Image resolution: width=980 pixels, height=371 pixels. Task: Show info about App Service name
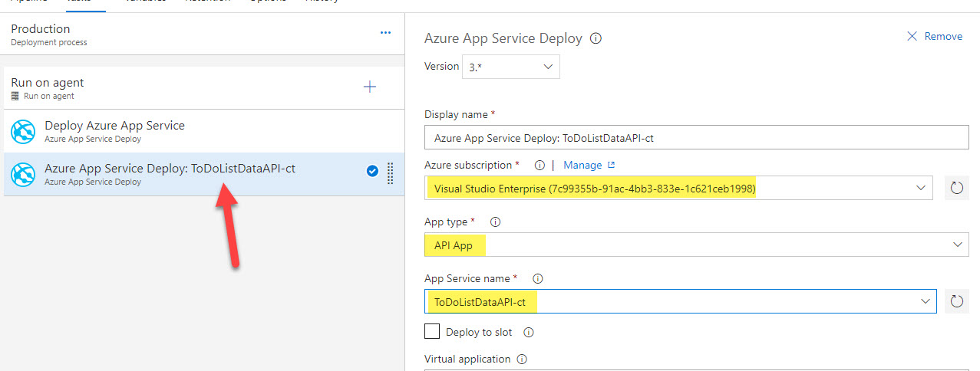538,278
